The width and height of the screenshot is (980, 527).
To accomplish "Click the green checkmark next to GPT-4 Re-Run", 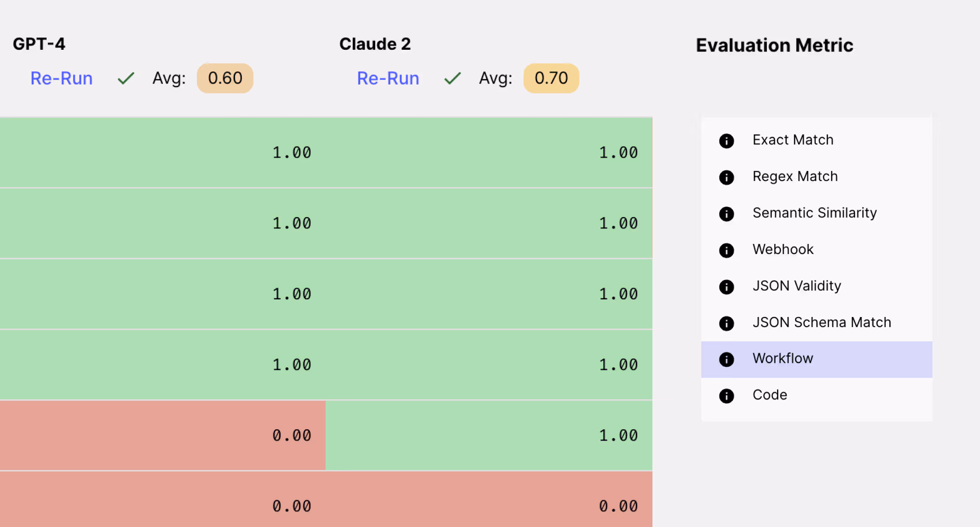I will (x=126, y=78).
